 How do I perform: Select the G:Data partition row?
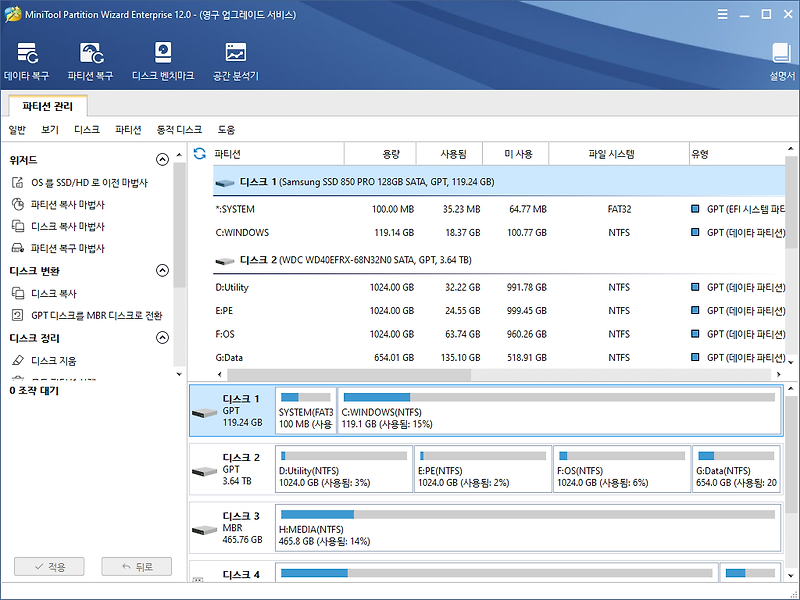pyautogui.click(x=498, y=358)
